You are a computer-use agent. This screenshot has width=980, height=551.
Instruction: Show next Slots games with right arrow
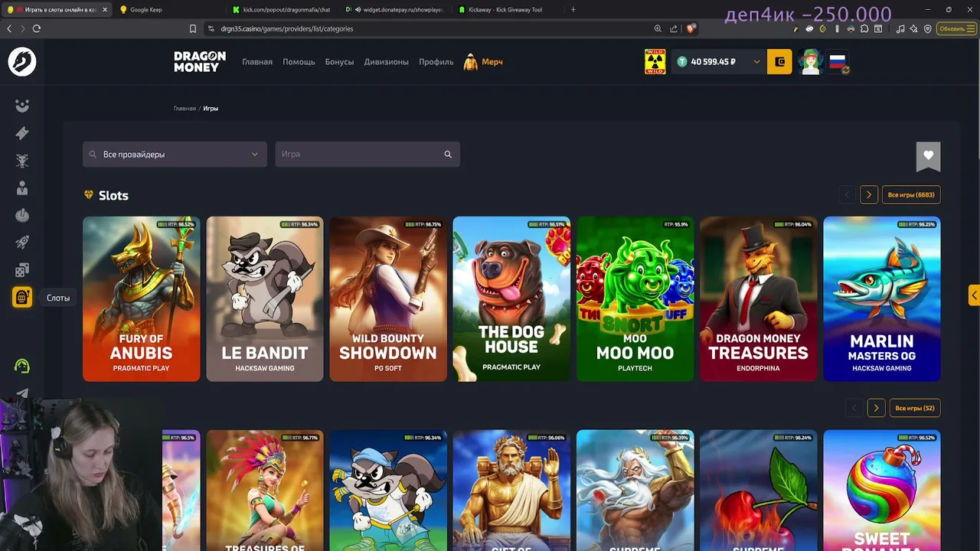pos(868,195)
